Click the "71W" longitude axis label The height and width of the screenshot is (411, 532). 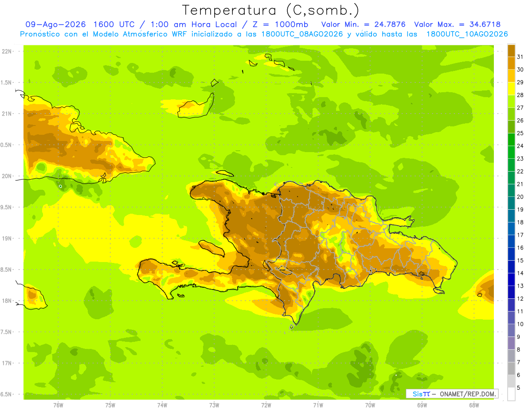pyautogui.click(x=318, y=405)
